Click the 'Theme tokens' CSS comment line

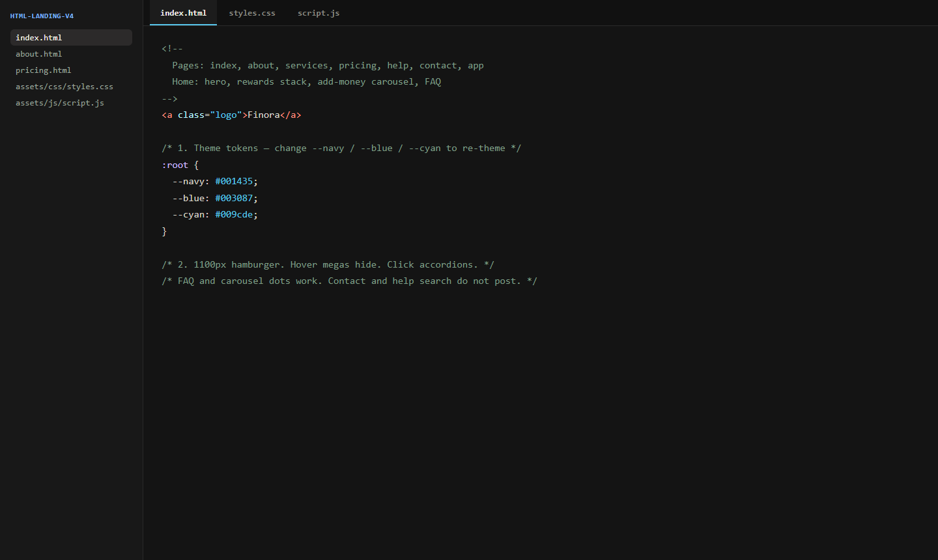pos(341,148)
